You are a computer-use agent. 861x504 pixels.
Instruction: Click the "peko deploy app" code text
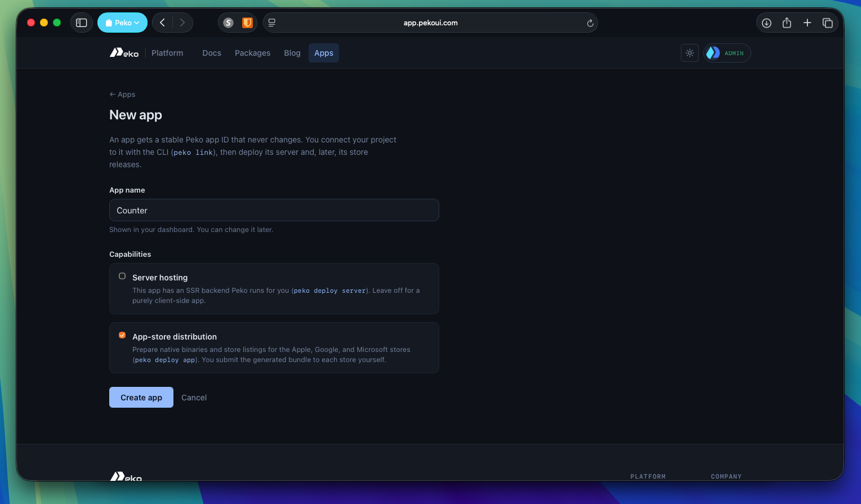click(x=165, y=360)
